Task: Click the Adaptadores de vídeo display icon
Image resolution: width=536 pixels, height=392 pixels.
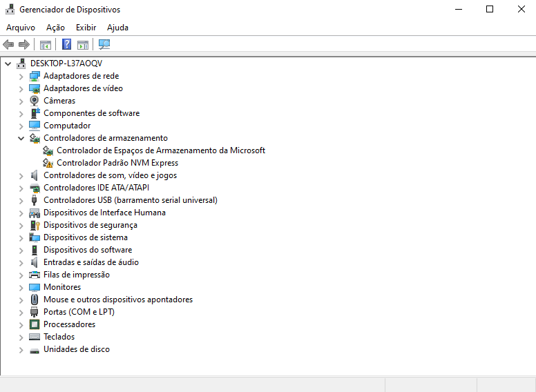Action: [x=35, y=88]
